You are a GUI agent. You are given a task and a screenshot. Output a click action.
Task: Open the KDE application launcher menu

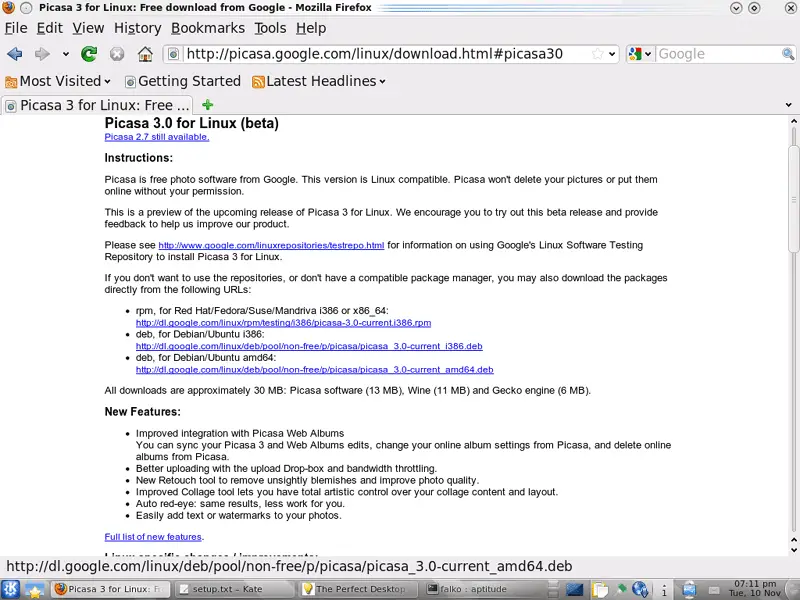pyautogui.click(x=10, y=590)
